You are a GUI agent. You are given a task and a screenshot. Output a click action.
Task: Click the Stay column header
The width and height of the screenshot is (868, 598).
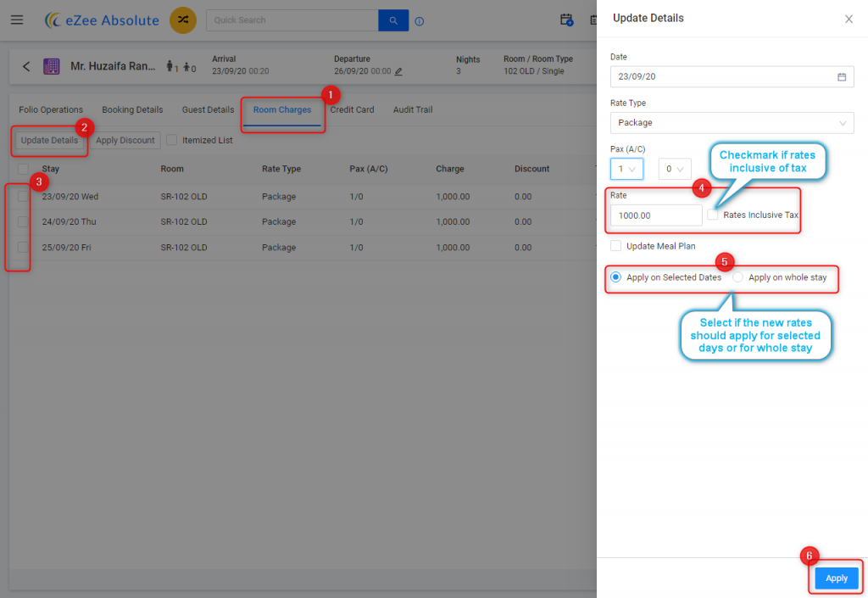tap(50, 169)
